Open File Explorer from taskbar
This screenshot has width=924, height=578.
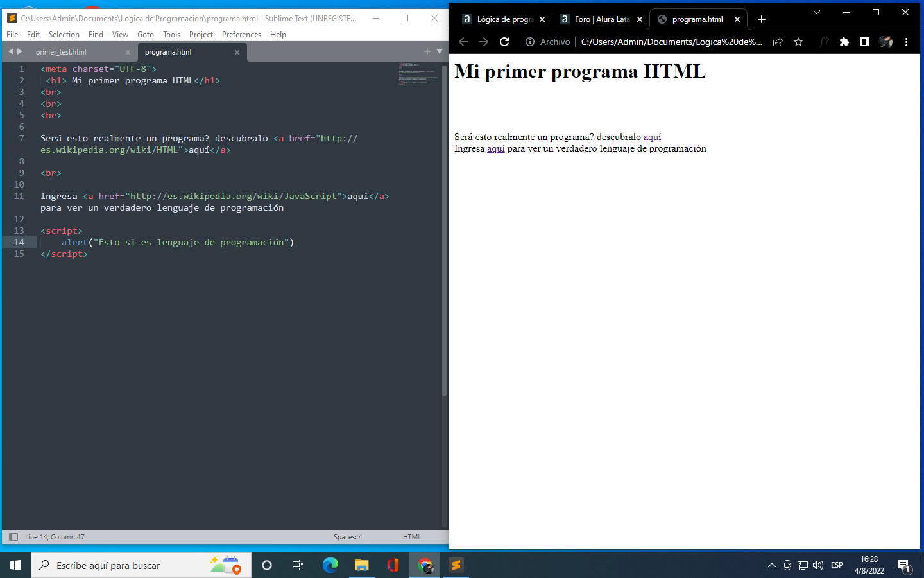361,565
